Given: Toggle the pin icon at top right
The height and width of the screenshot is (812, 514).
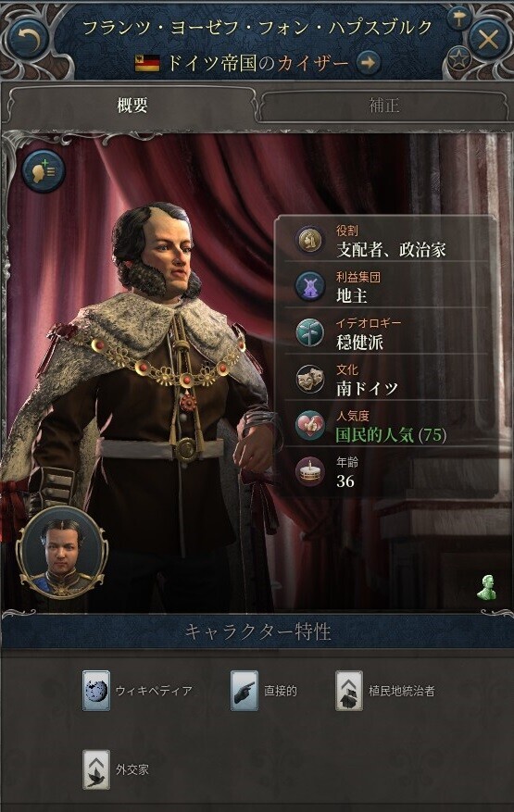Looking at the screenshot, I should (x=458, y=19).
